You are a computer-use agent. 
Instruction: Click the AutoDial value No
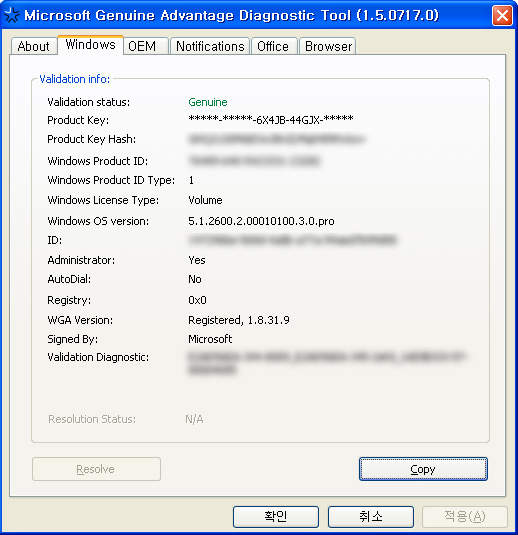(x=195, y=279)
